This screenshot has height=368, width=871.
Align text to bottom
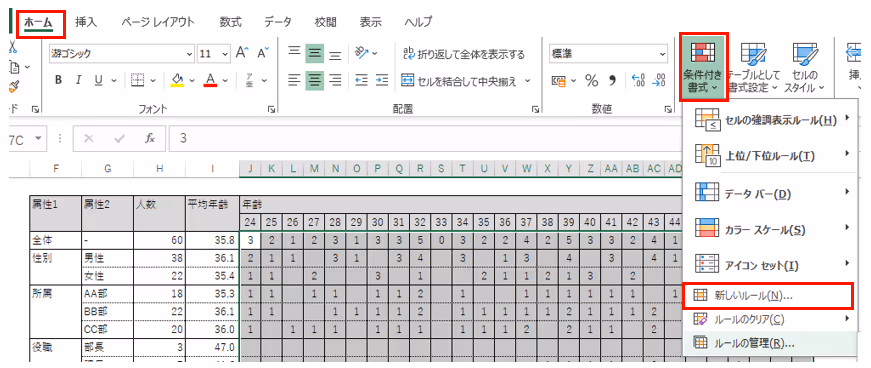click(335, 53)
